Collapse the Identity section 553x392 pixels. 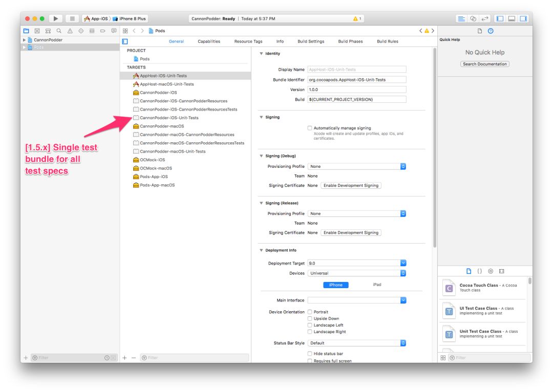tap(261, 54)
